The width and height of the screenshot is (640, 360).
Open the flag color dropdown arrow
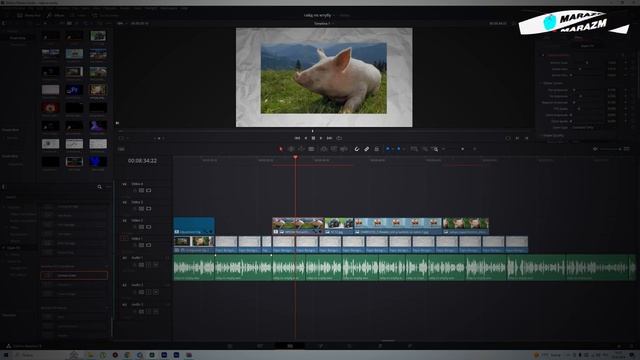point(392,149)
